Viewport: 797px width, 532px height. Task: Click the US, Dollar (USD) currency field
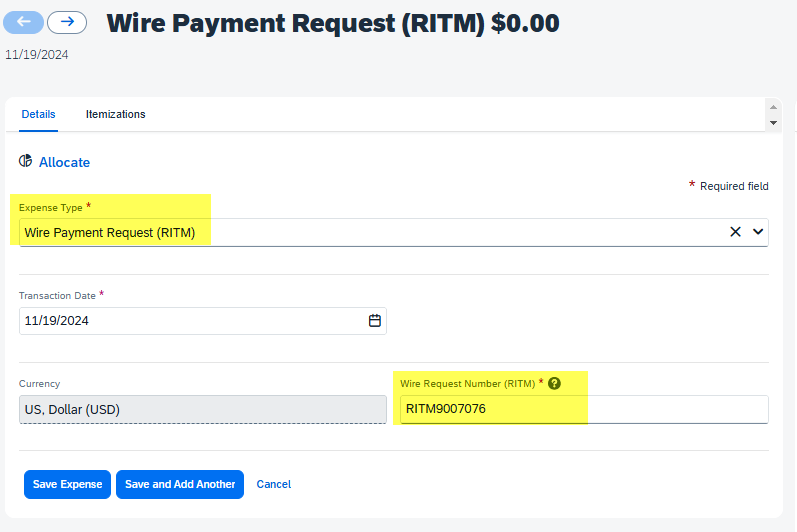(203, 410)
